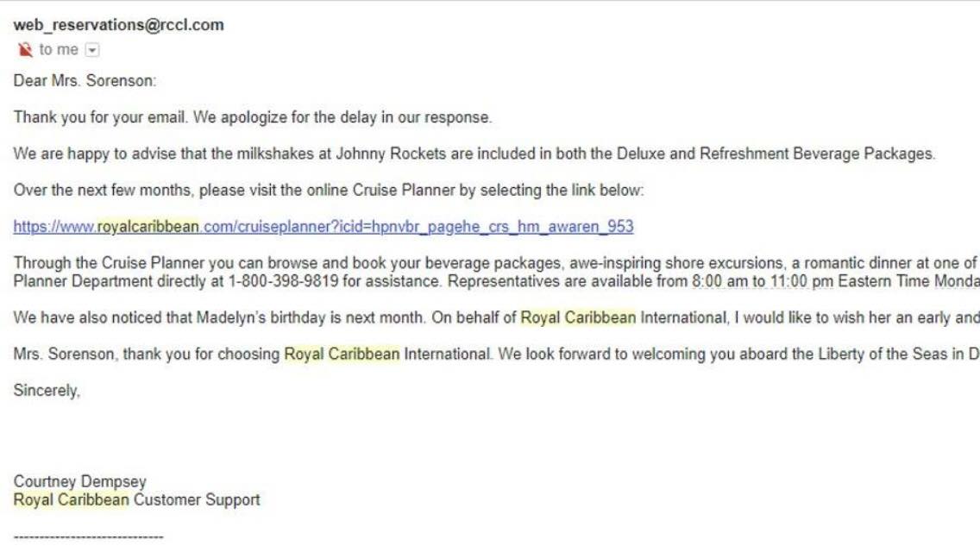
Task: Click highlighted 'Royal Caribbean' in Customer Support signature
Action: pos(72,499)
